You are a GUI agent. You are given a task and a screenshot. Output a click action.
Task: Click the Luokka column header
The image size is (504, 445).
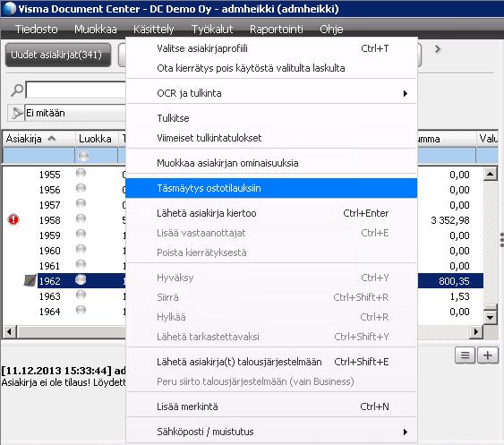[x=97, y=139]
